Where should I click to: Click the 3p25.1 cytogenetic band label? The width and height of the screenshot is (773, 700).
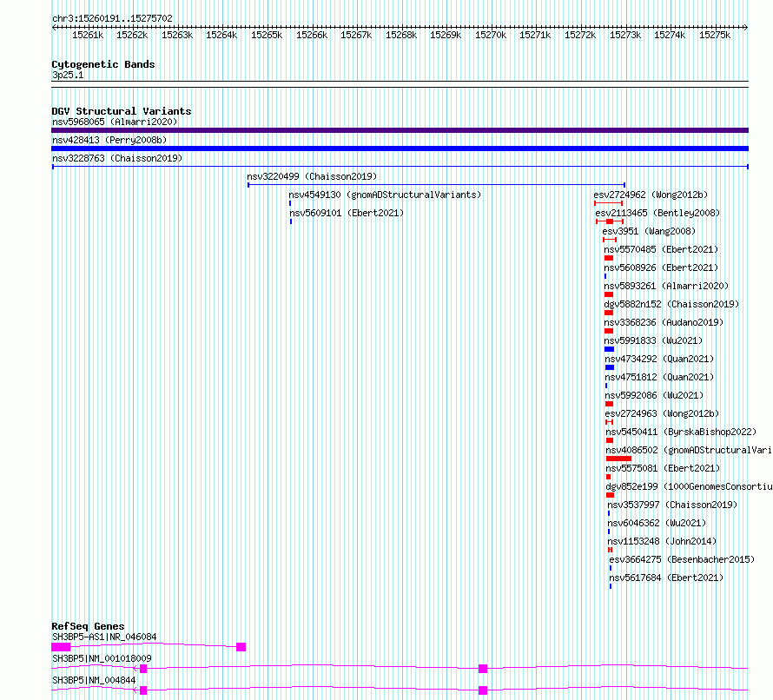pyautogui.click(x=68, y=76)
